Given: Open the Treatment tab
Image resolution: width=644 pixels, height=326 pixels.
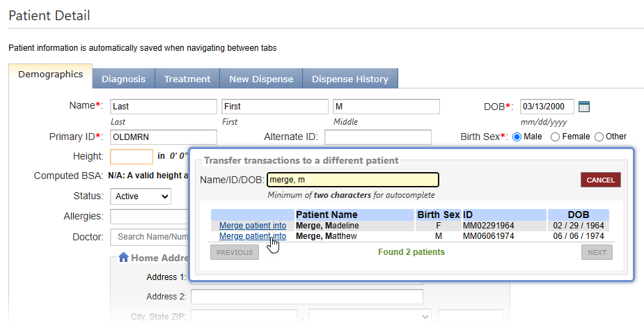Looking at the screenshot, I should click(x=187, y=79).
